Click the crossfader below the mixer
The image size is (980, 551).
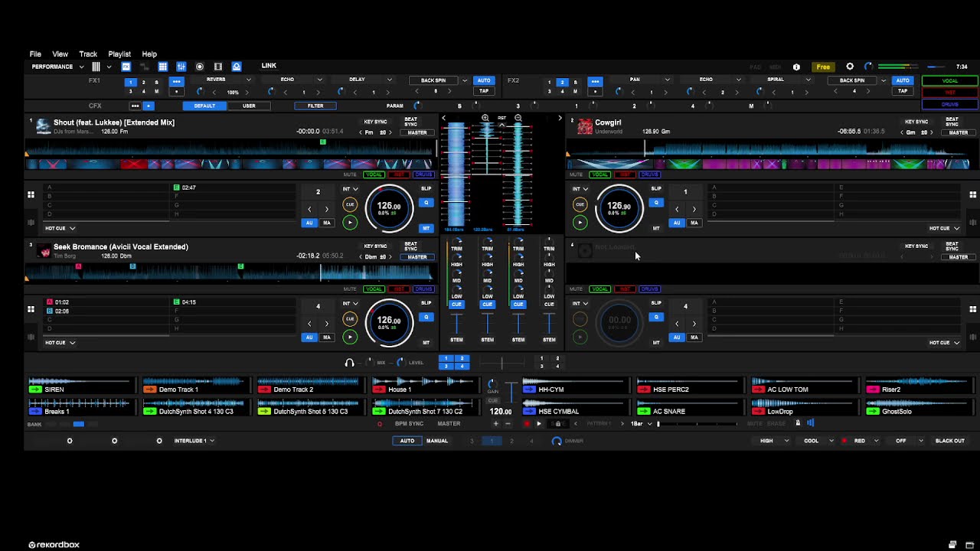501,363
